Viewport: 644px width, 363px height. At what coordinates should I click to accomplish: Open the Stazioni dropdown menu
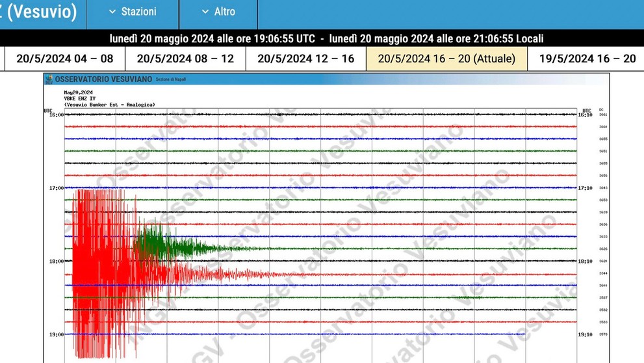point(133,12)
